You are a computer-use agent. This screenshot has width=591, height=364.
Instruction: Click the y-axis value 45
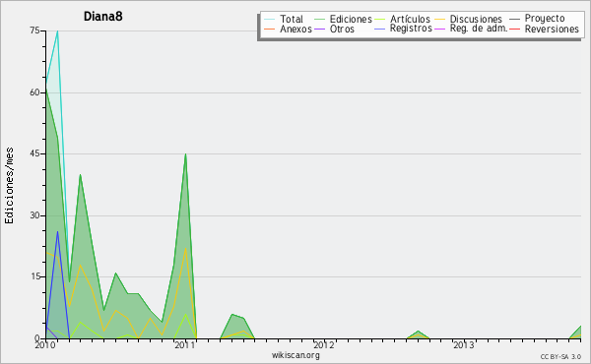[x=34, y=153]
